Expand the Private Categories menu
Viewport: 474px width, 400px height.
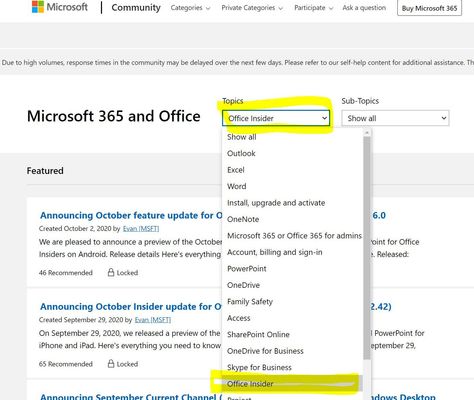252,8
